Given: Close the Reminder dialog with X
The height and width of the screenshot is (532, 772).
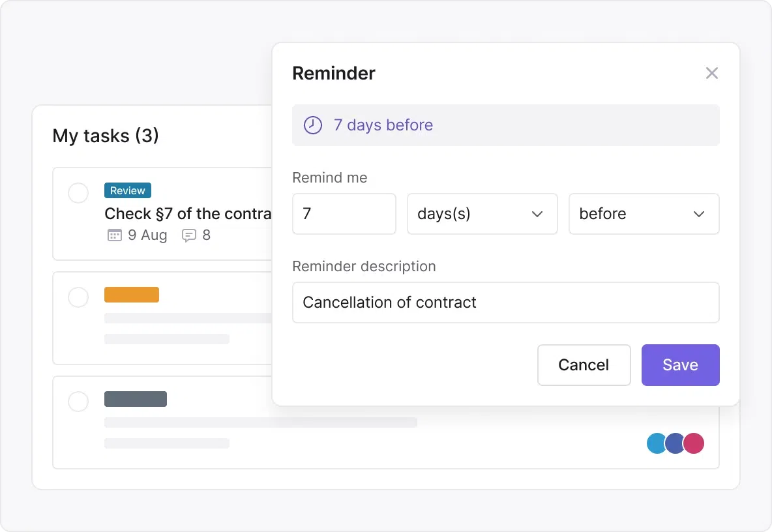Looking at the screenshot, I should (711, 73).
